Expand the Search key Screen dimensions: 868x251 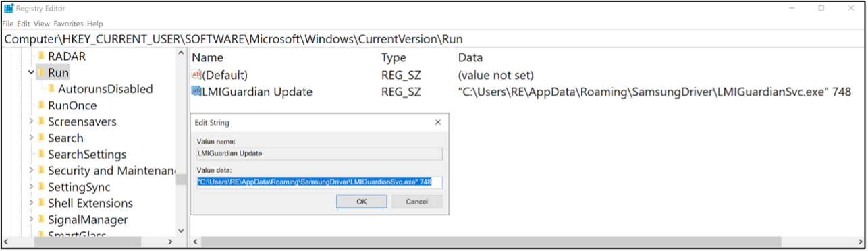(x=31, y=138)
